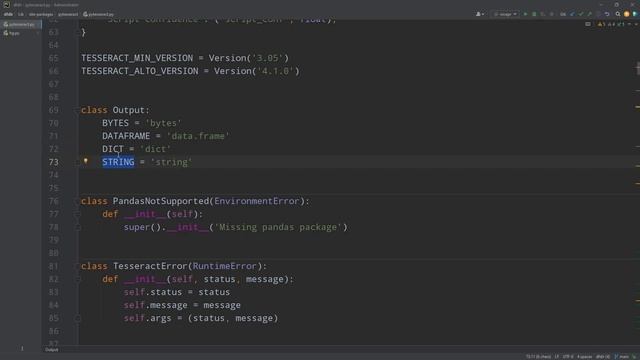Viewport: 640px width, 360px height.
Task: Click the PyCharm application logo icon
Action: tap(6, 4)
